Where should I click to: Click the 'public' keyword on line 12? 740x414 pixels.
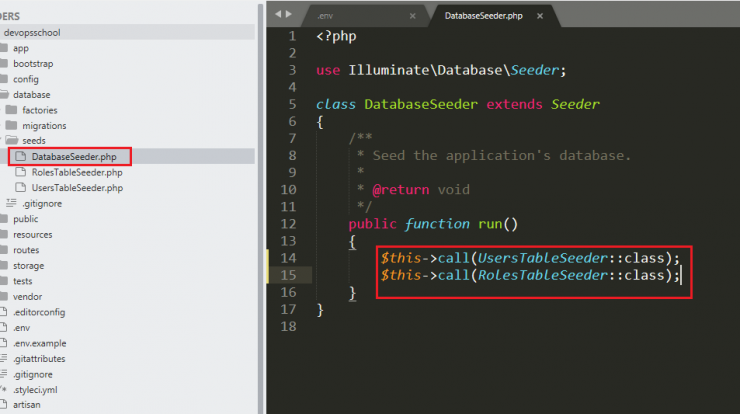[x=372, y=224]
